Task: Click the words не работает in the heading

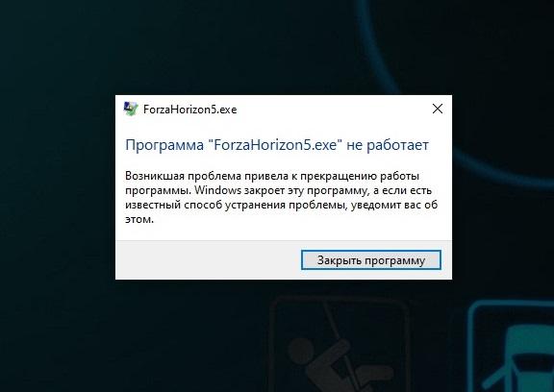Action: (388, 145)
